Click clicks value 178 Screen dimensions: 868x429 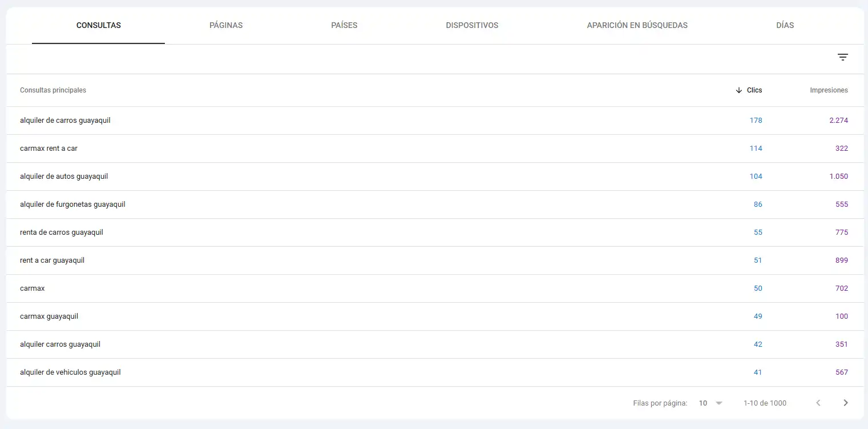point(756,121)
